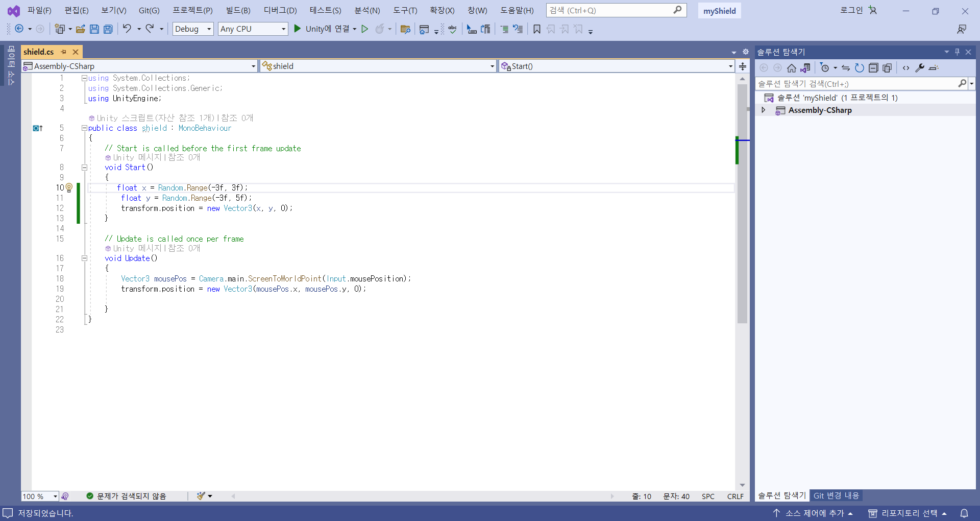980x521 pixels.
Task: Open a file with the folder icon
Action: 80,29
